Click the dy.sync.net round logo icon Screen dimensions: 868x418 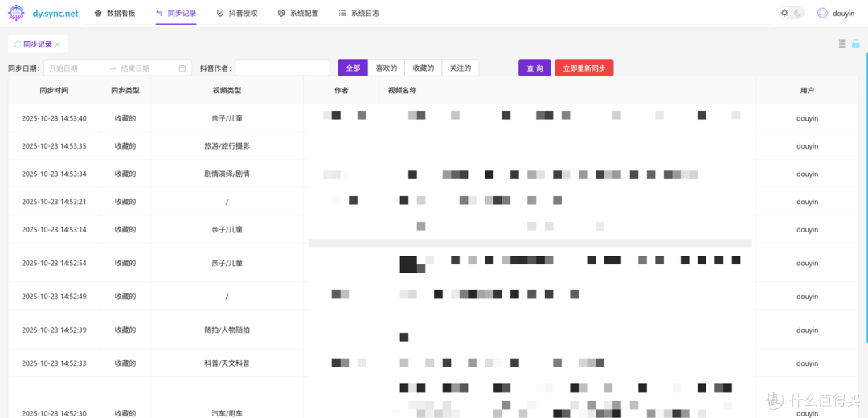coord(16,14)
